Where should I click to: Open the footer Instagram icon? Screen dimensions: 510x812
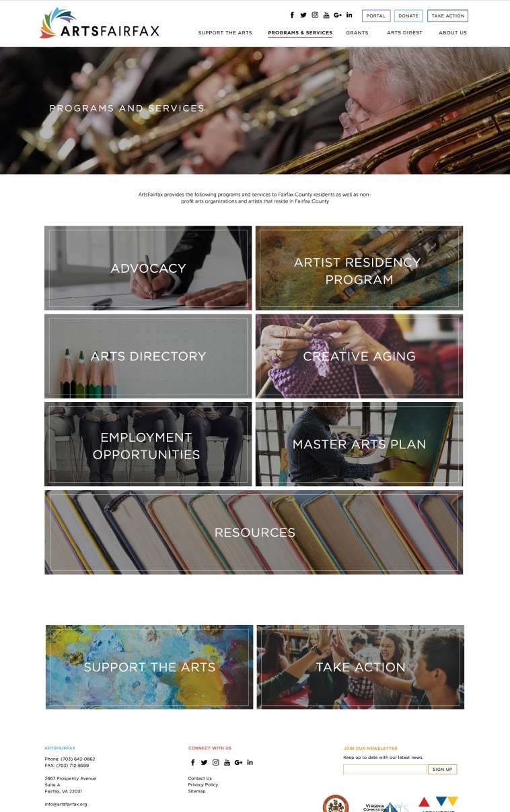coord(216,762)
